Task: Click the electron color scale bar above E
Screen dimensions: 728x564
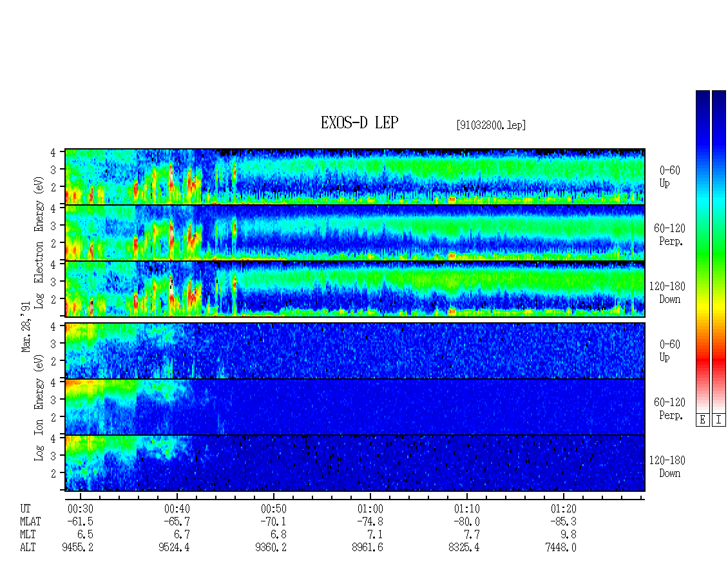Action: tap(702, 251)
